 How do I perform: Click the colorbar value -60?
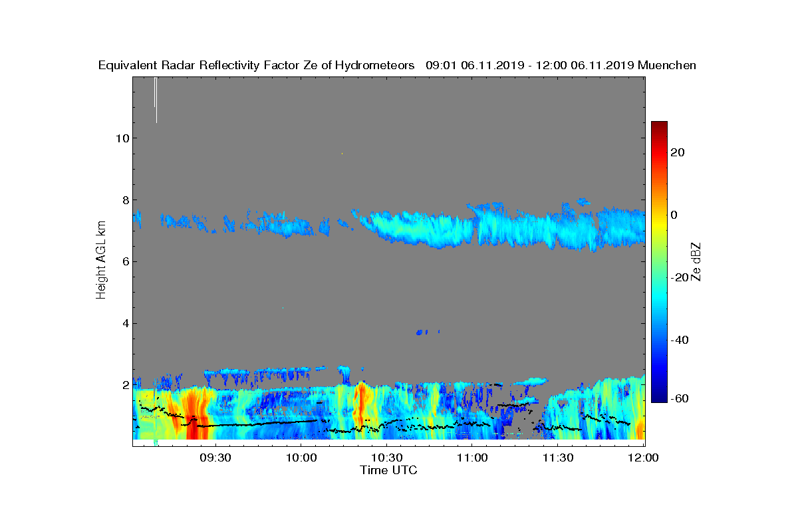[x=678, y=398]
